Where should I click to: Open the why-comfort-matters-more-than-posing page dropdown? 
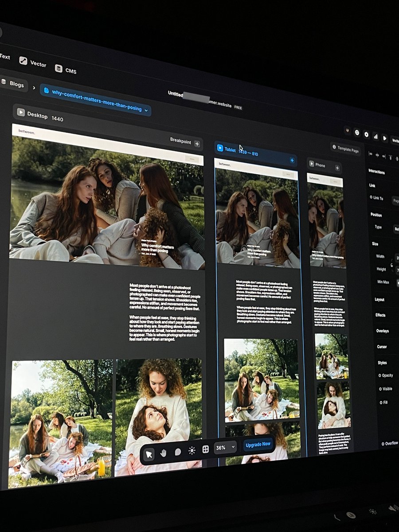coord(96,101)
